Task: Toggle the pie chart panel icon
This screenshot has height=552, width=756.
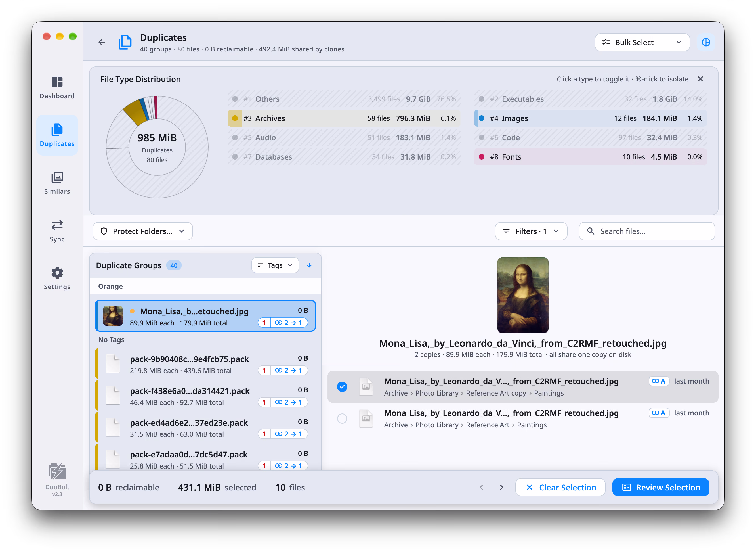Action: click(x=705, y=42)
